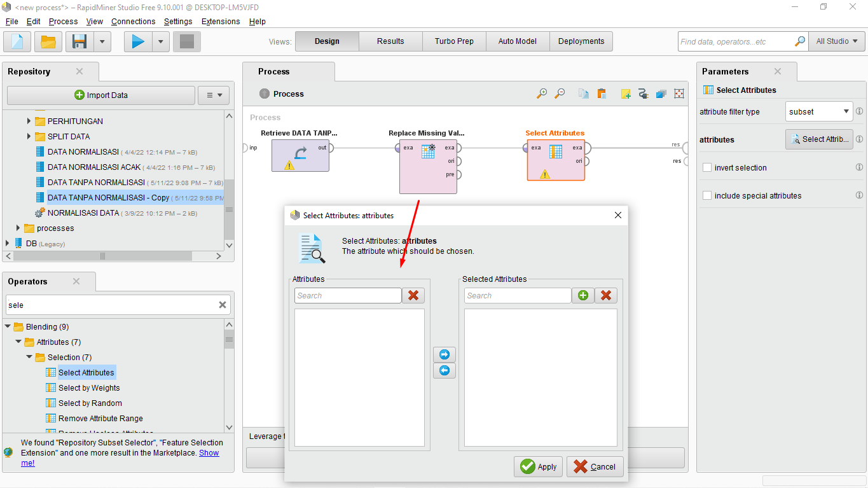Click the auto-fit process view icon

pyautogui.click(x=679, y=94)
